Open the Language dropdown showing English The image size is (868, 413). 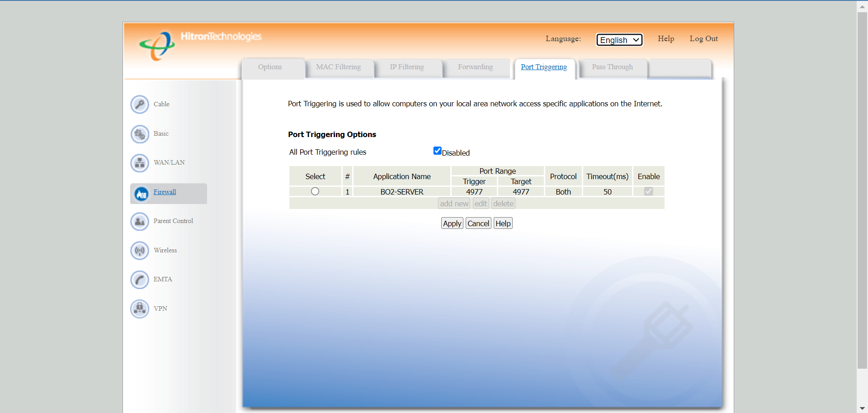click(619, 40)
